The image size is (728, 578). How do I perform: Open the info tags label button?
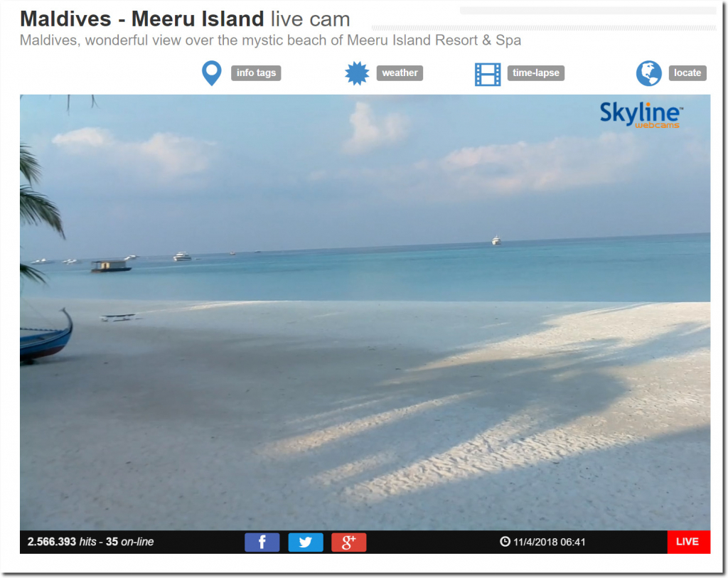tap(255, 73)
